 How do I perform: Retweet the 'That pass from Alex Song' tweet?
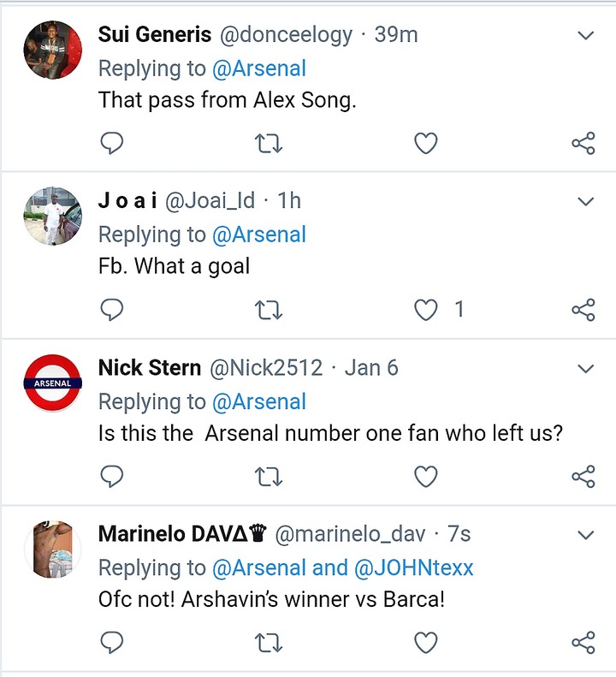[269, 143]
